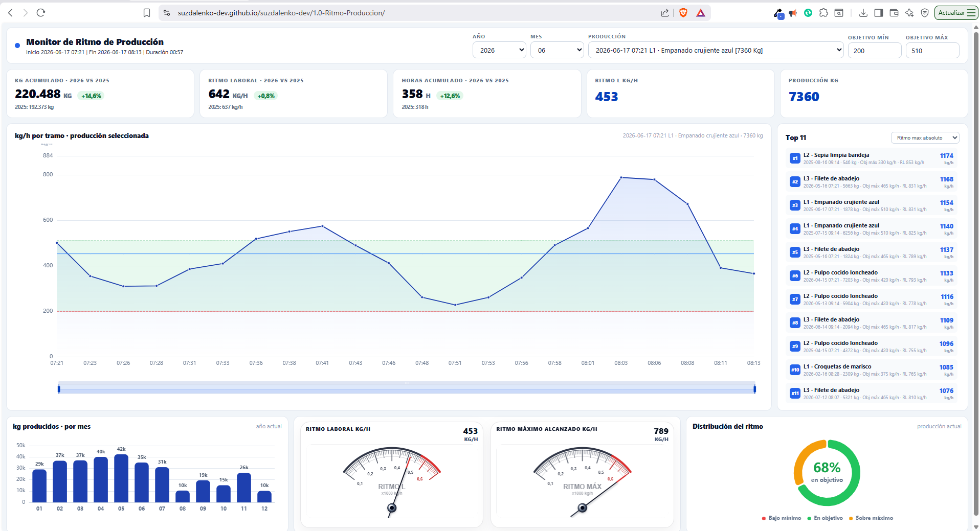The height and width of the screenshot is (531, 980).
Task: Click the URL in the address bar
Action: pyautogui.click(x=281, y=13)
